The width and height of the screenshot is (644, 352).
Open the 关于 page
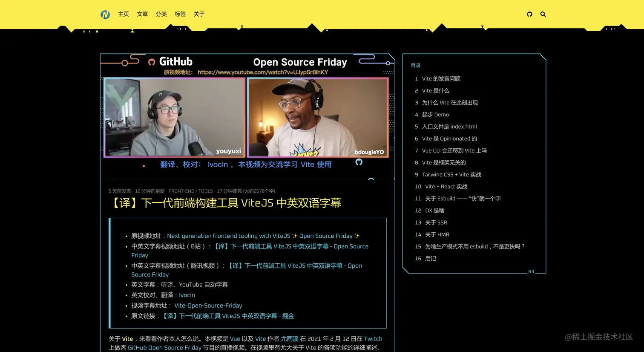click(199, 14)
